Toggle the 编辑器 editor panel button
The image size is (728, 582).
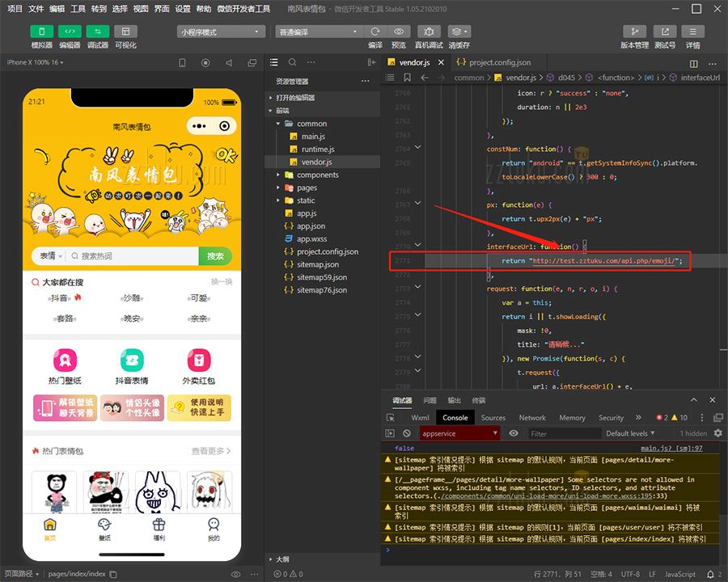(x=70, y=32)
